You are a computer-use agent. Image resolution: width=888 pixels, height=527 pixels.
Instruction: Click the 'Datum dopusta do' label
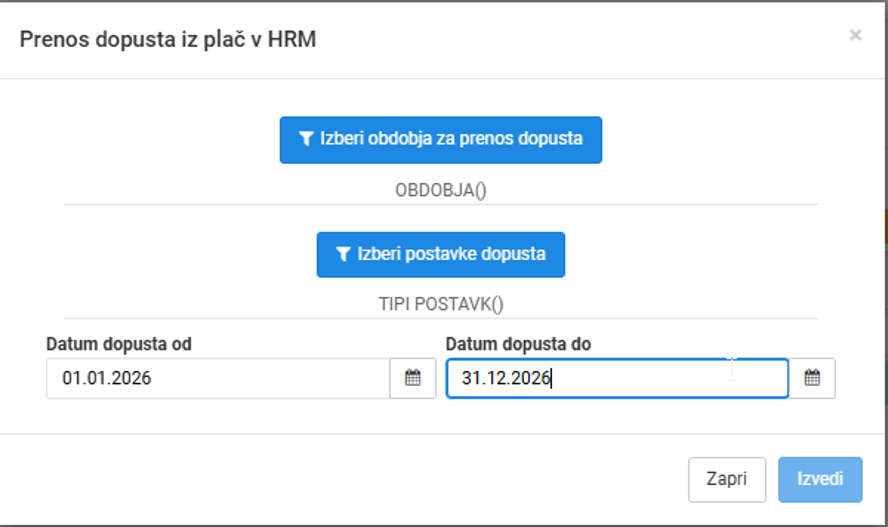[x=518, y=344]
